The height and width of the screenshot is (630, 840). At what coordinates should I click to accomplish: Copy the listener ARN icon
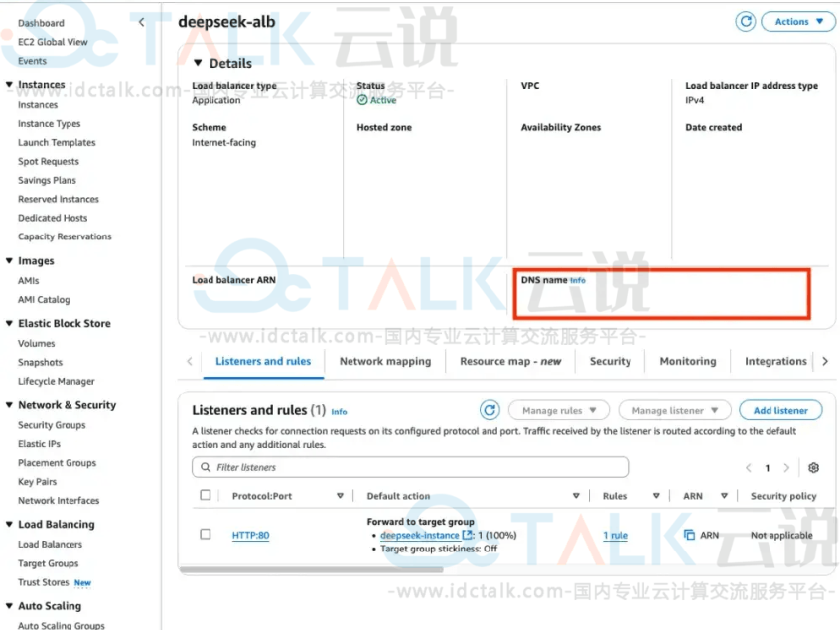[689, 535]
